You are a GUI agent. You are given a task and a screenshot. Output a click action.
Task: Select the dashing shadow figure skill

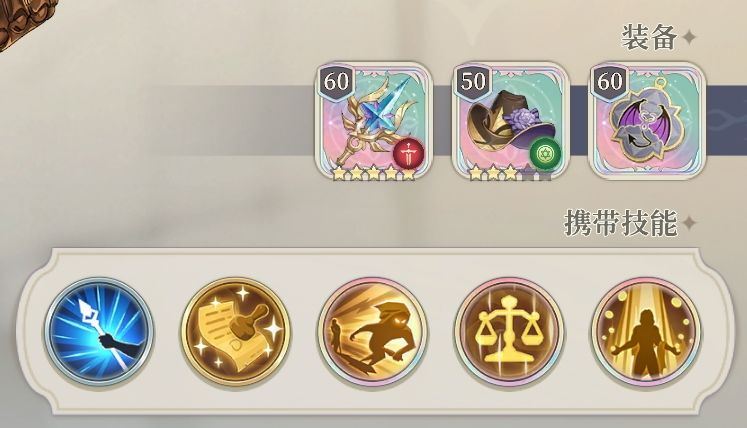[x=373, y=332]
